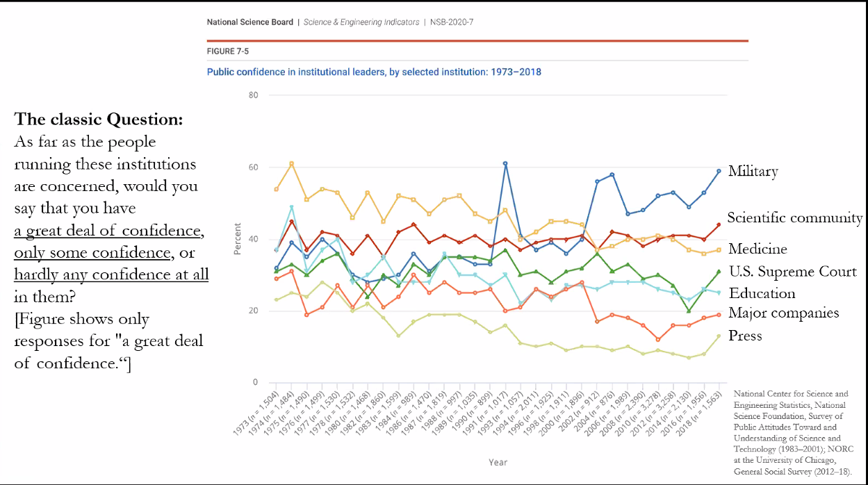Select the U.S. Supreme Court label
The image size is (868, 485).
[x=792, y=272]
